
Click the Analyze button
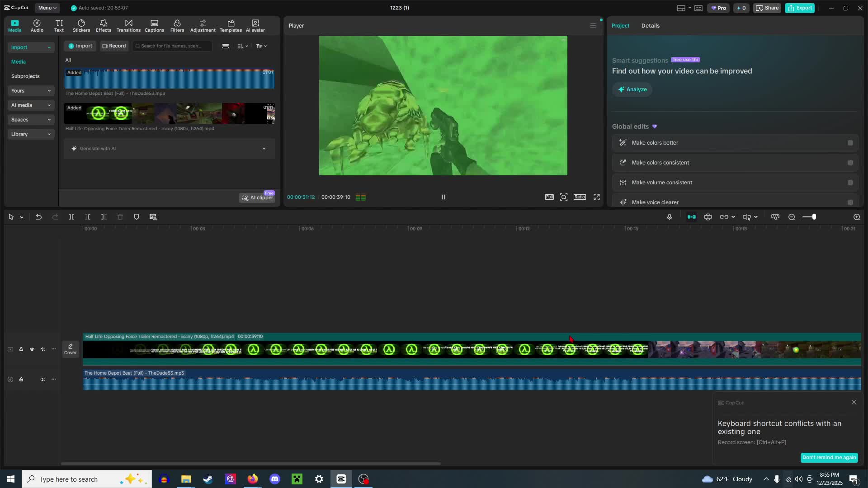[x=632, y=89]
